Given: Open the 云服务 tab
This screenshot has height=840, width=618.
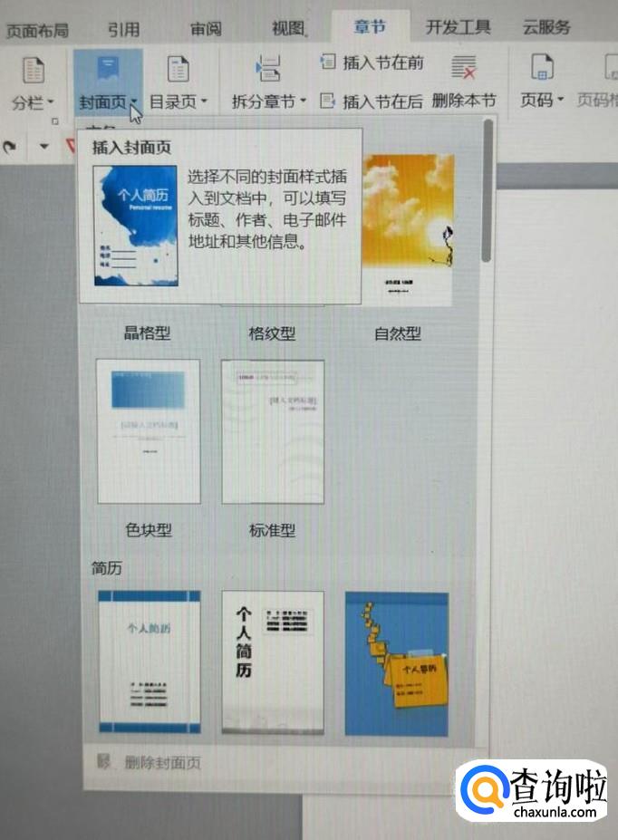Looking at the screenshot, I should pos(546,27).
